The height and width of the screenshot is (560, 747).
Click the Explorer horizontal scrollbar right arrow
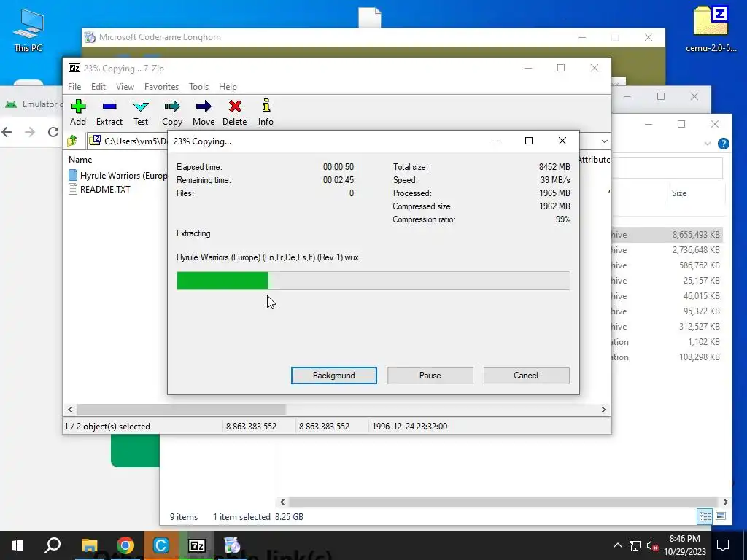[x=726, y=502]
